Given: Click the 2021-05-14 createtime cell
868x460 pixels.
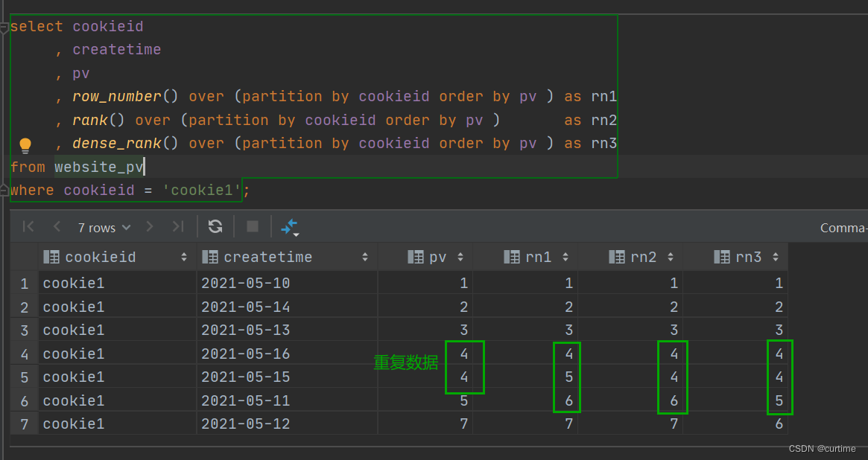Looking at the screenshot, I should 288,307.
